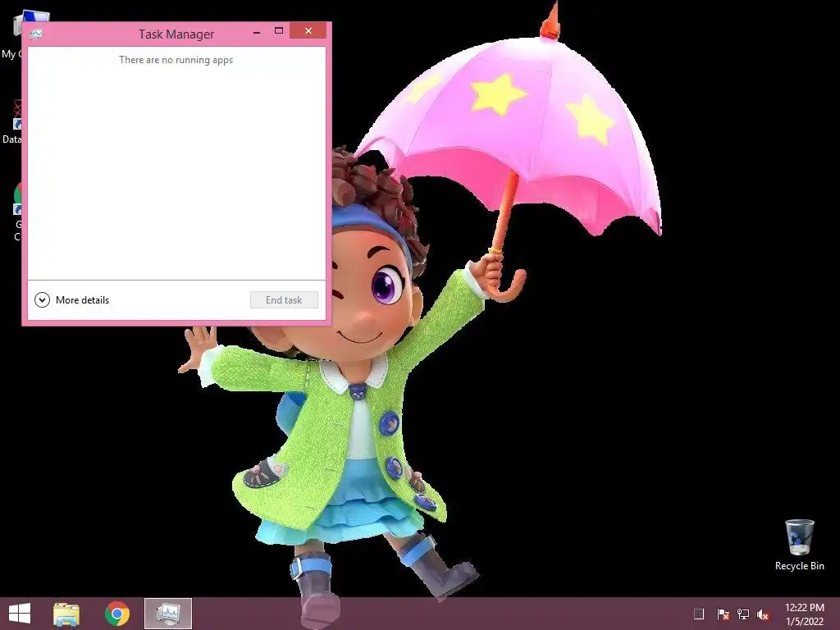Screen dimensions: 840x630
Task: Select the 'There are no running apps' text
Action: pos(176,60)
